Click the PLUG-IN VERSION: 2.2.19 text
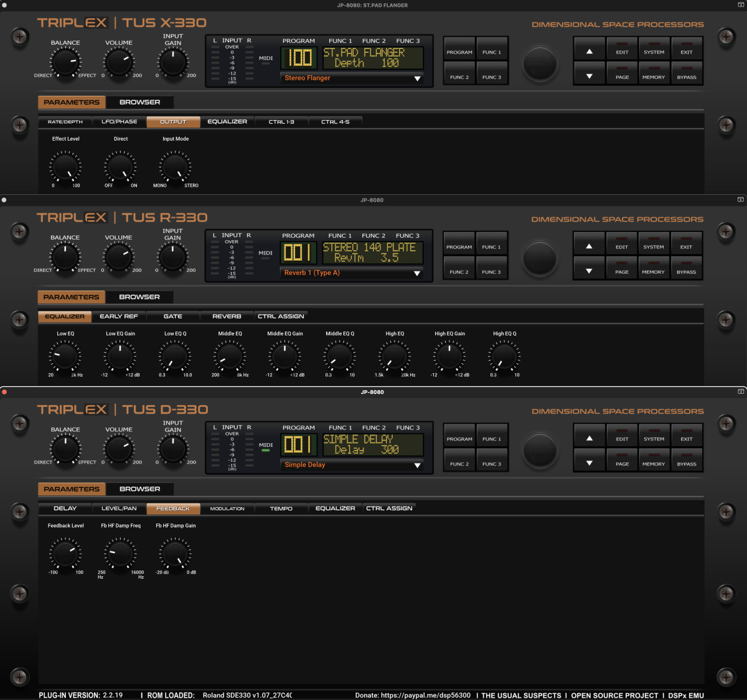The width and height of the screenshot is (747, 700). pyautogui.click(x=80, y=695)
